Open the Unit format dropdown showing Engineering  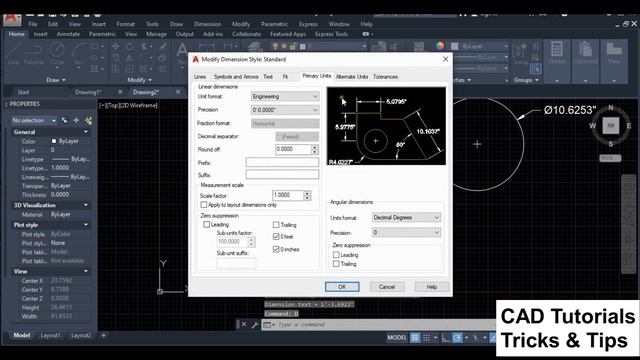(x=285, y=96)
